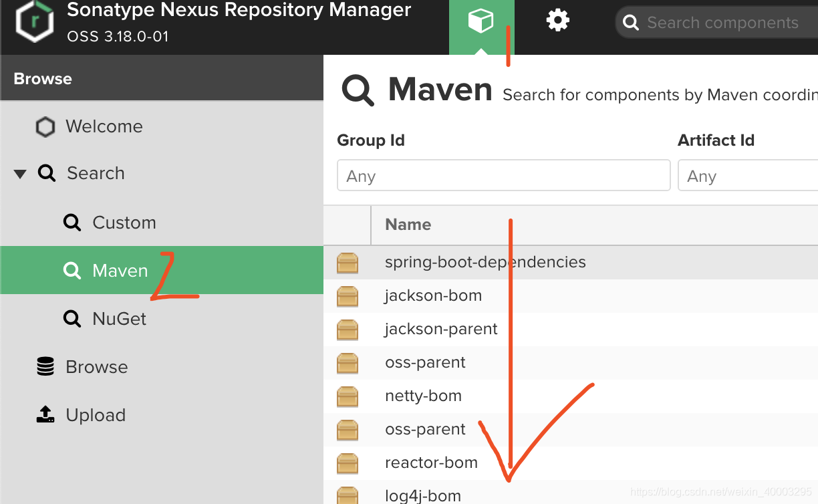
Task: Open the Custom search entry
Action: point(124,223)
